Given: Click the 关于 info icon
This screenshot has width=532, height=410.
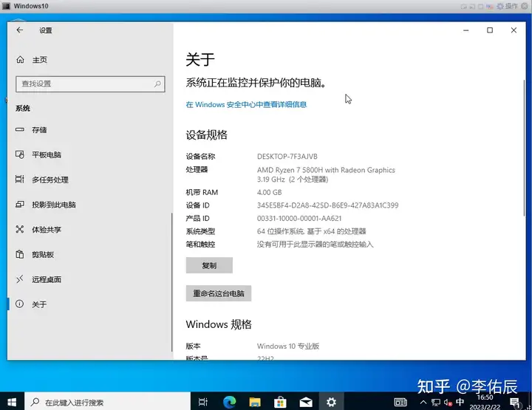Looking at the screenshot, I should click(20, 304).
